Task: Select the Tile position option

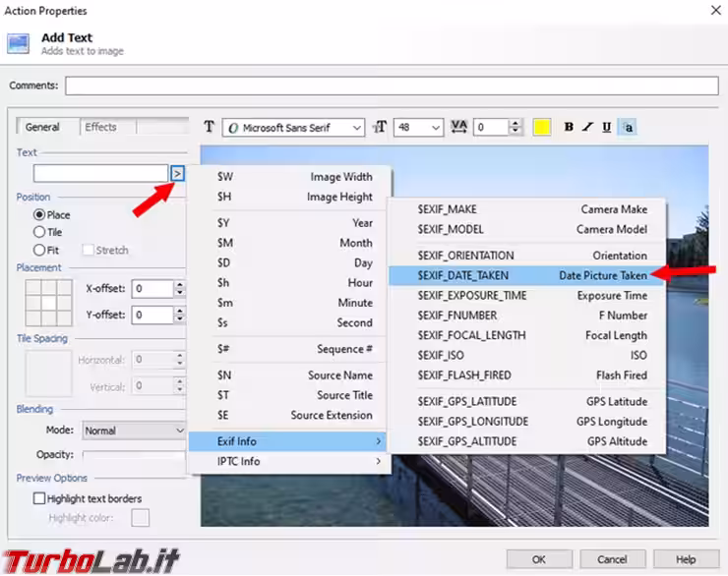Action: (x=39, y=232)
